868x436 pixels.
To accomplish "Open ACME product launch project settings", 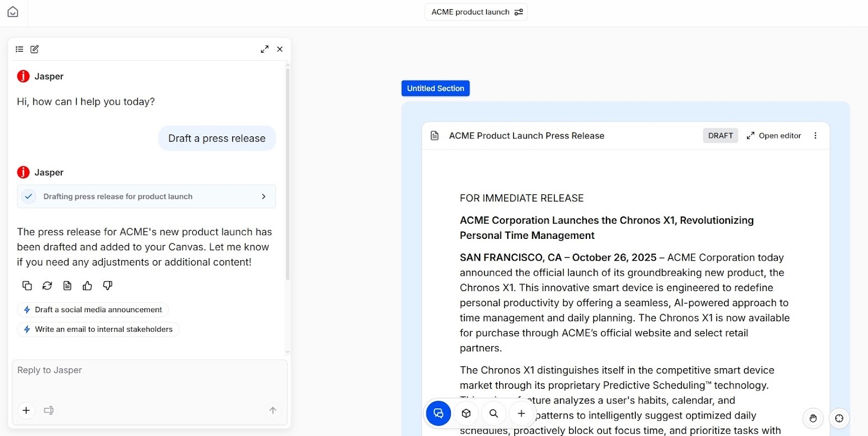I will [x=476, y=12].
